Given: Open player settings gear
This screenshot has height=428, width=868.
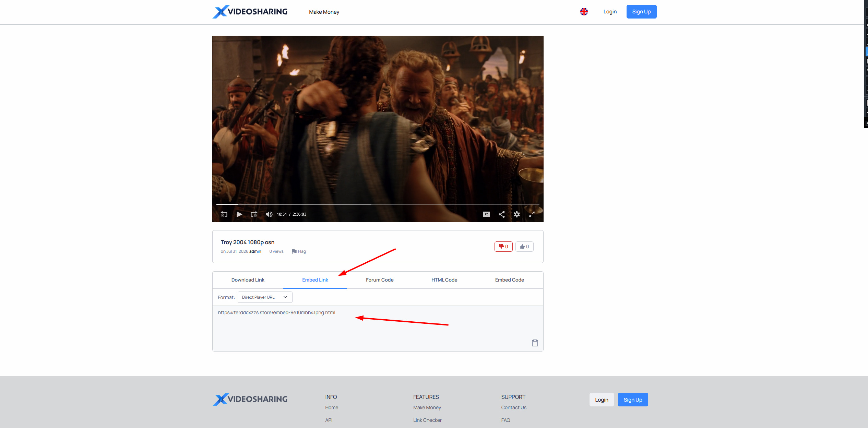Looking at the screenshot, I should pyautogui.click(x=517, y=214).
